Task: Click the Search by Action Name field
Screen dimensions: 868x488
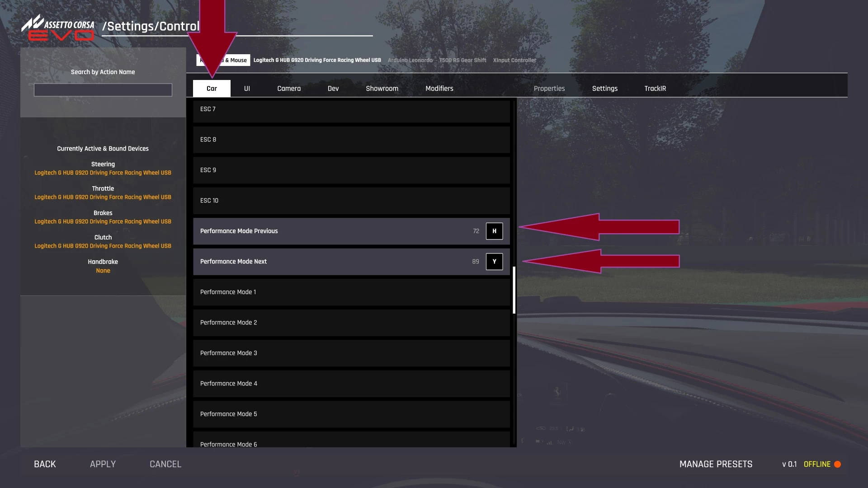Action: point(103,90)
